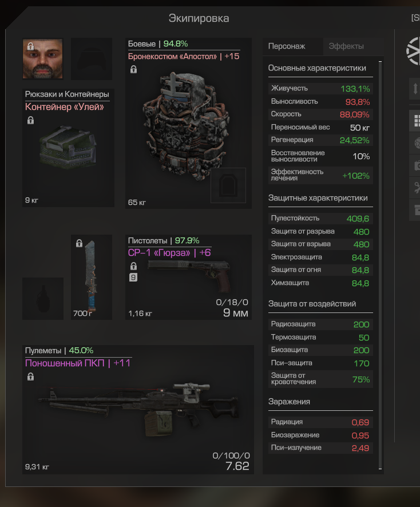Select the Поношенный ПКП machine gun
The height and width of the screenshot is (507, 420).
138,410
